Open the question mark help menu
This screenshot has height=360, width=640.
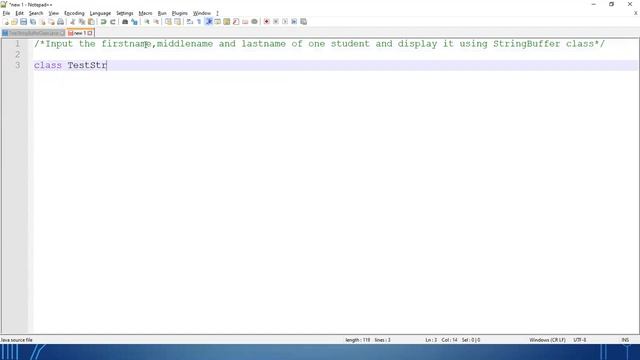coord(217,13)
